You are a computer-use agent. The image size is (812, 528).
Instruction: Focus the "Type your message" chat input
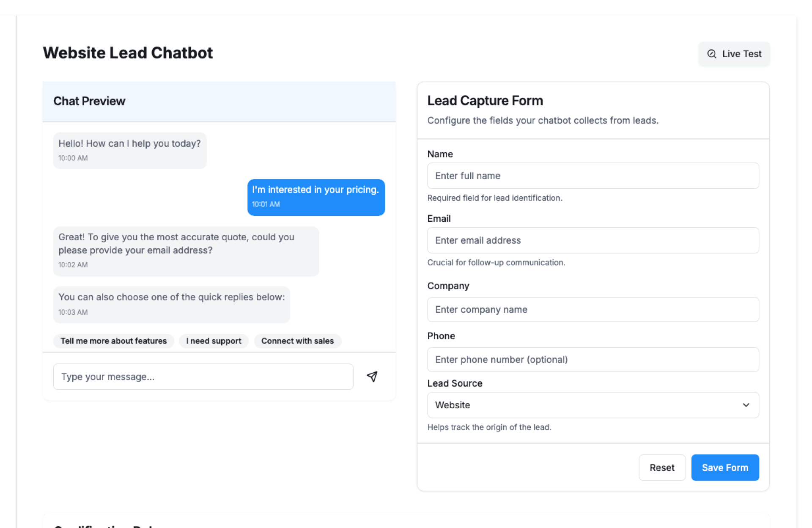203,377
